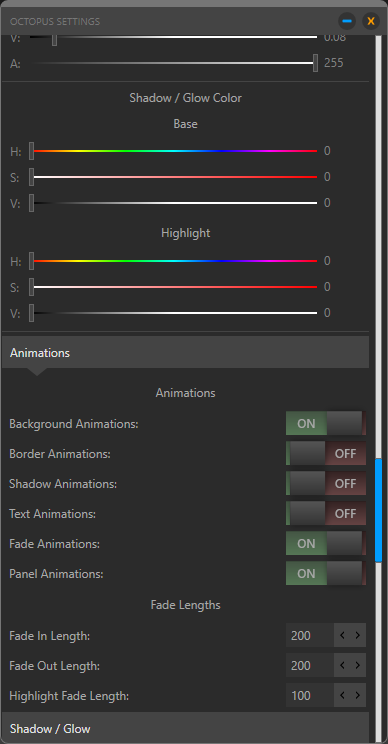Expand the Shadow / Glow section
This screenshot has width=388, height=744.
[185, 728]
